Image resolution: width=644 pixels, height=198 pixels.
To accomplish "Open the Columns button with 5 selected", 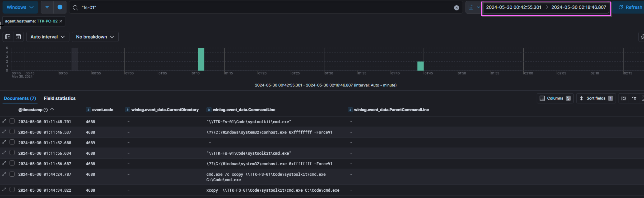I will click(555, 98).
